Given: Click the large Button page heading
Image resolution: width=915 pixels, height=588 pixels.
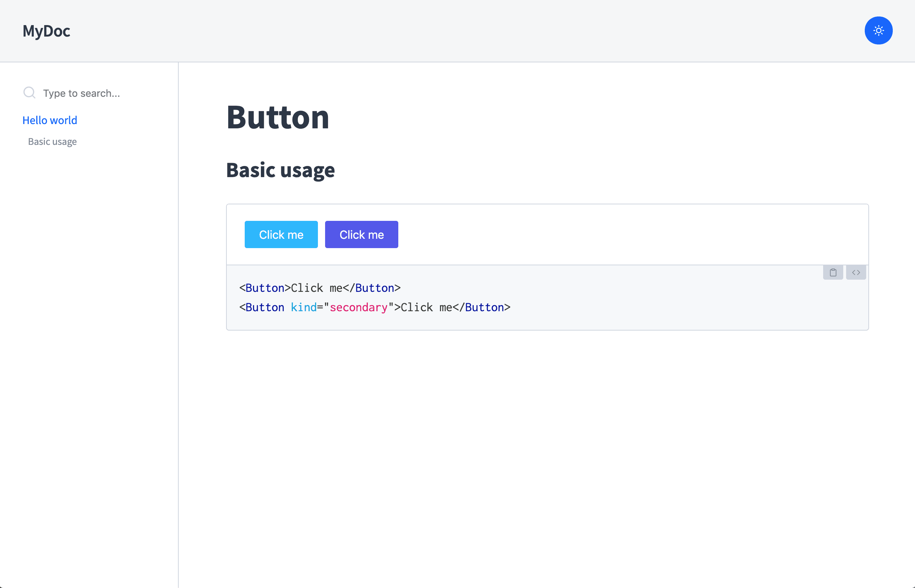Looking at the screenshot, I should 278,117.
